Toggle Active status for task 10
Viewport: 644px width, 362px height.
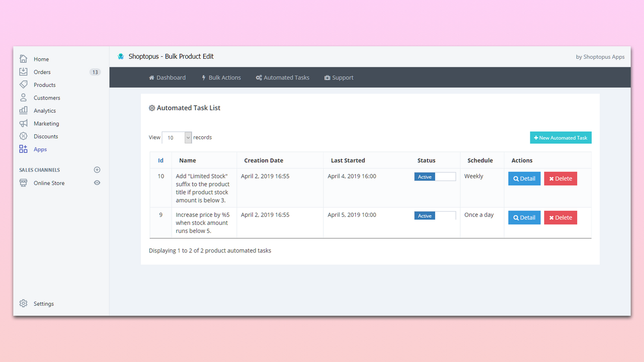click(x=435, y=176)
